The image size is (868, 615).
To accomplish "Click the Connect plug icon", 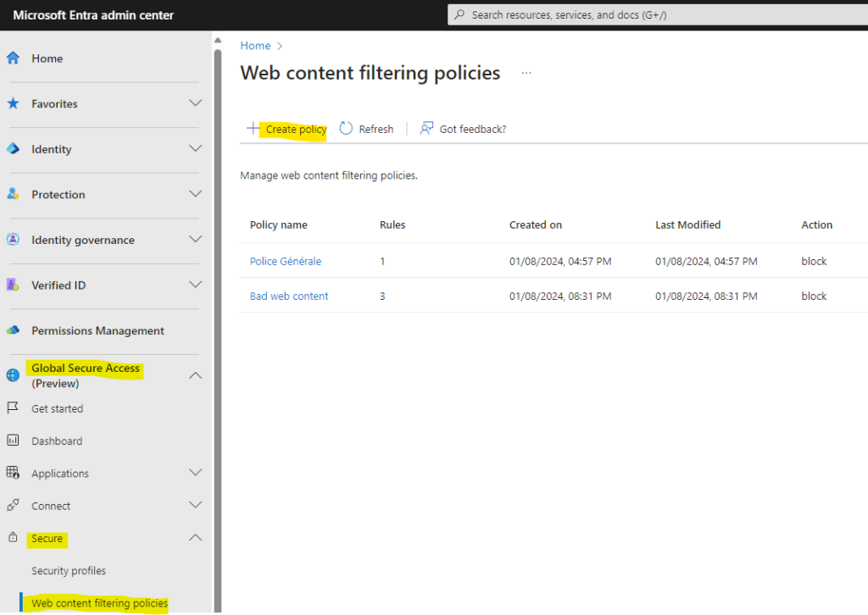I will click(13, 505).
